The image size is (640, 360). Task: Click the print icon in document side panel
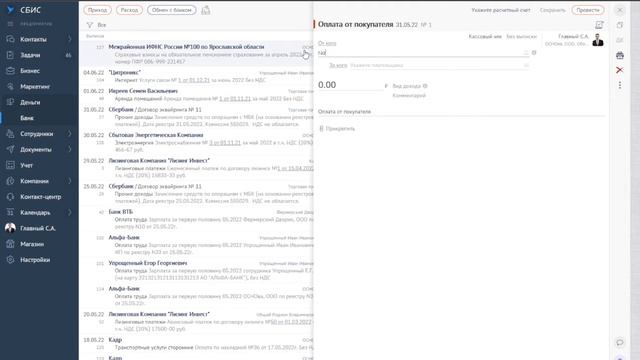click(x=620, y=55)
